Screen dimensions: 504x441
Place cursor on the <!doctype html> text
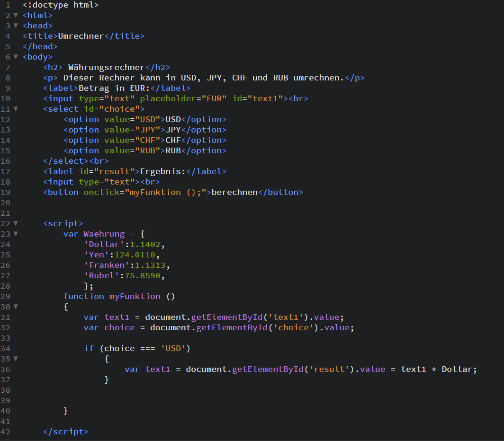coord(61,5)
